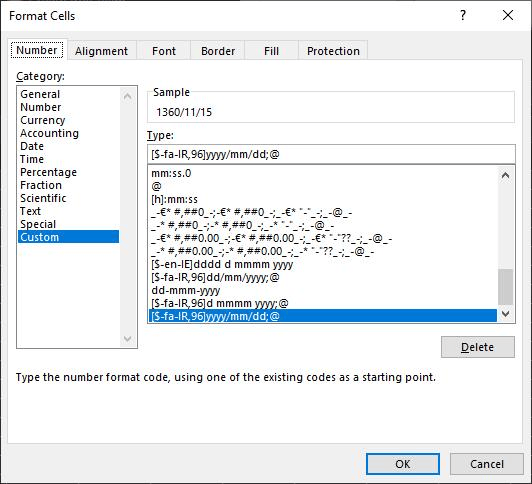
Task: Select the [h]:mm:ss format
Action: tap(323, 199)
